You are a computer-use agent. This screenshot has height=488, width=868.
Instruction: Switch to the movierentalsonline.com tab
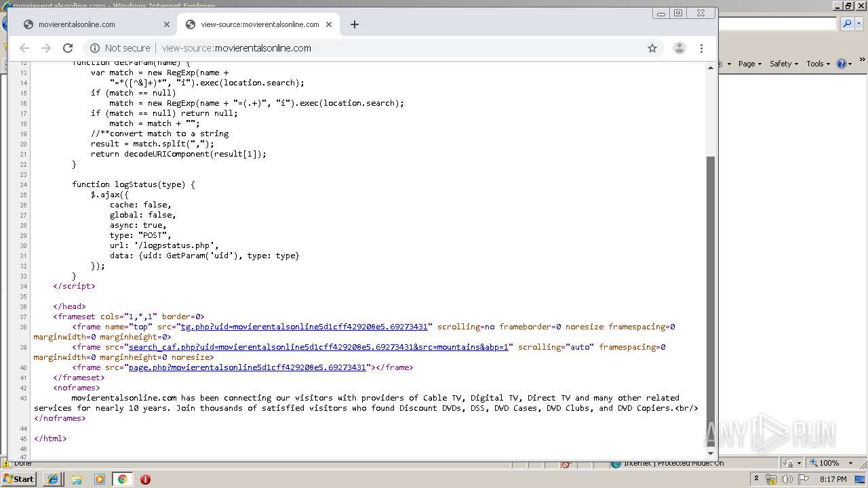tap(95, 24)
